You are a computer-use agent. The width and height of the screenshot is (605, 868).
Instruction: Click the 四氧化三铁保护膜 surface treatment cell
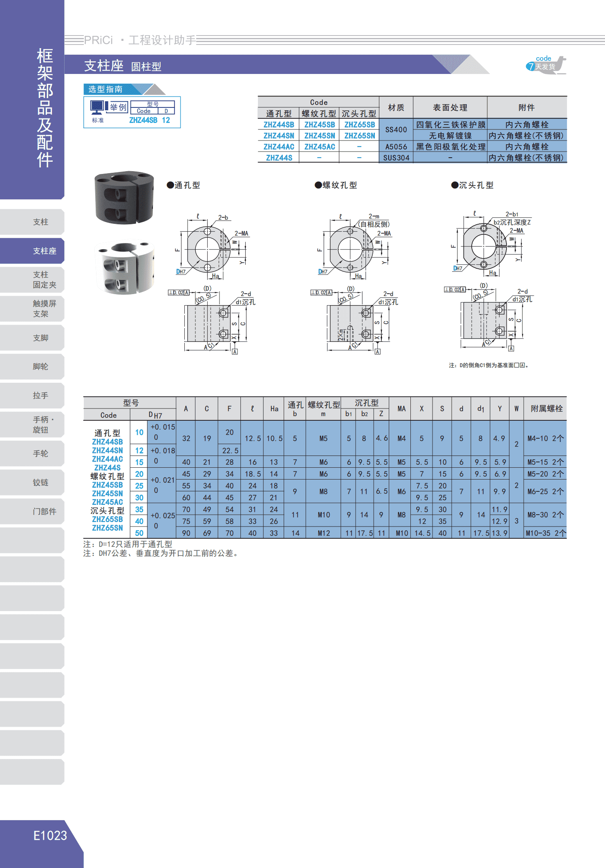point(450,125)
